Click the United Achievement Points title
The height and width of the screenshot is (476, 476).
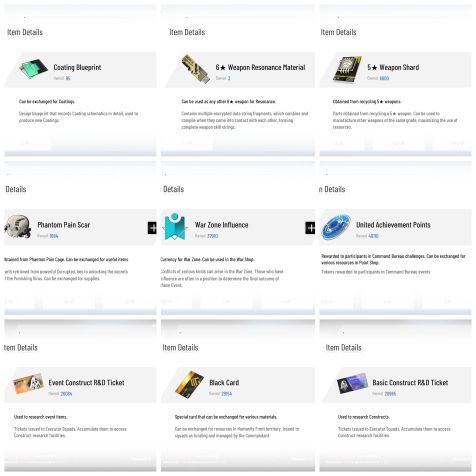coord(393,225)
